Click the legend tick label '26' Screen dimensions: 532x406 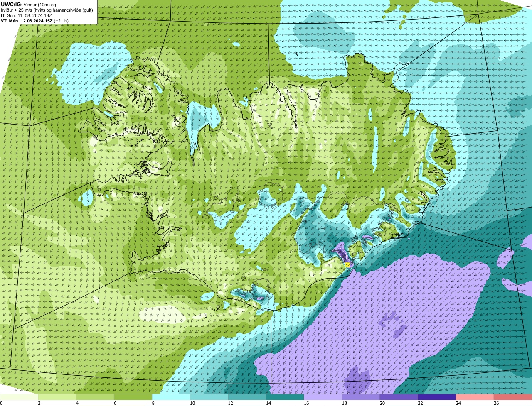click(496, 403)
